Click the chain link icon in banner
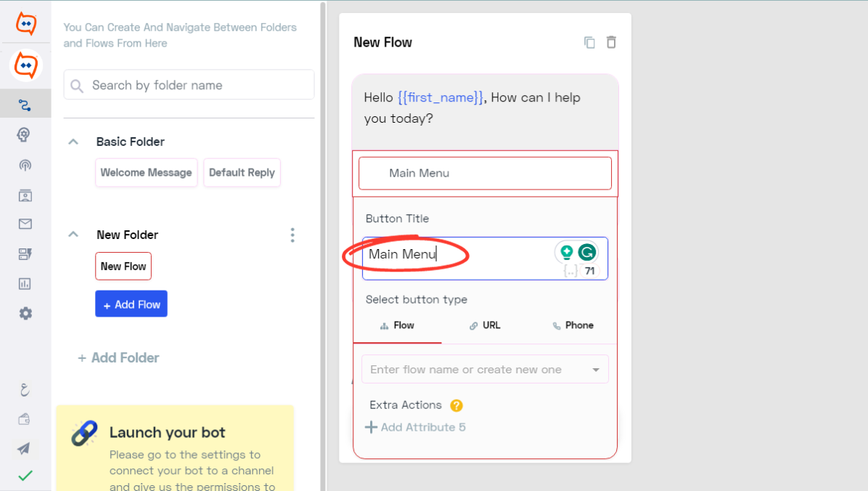This screenshot has height=491, width=868. (84, 434)
